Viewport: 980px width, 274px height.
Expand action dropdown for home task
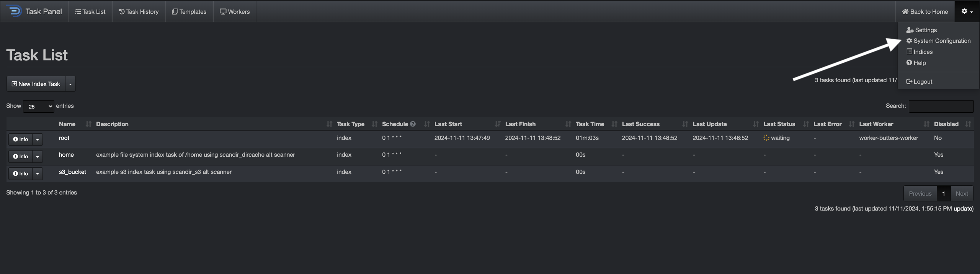(38, 157)
